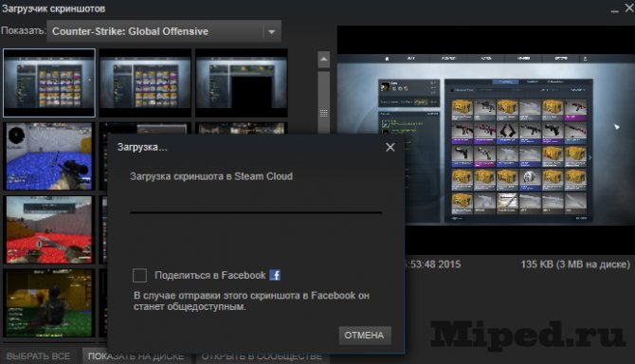The width and height of the screenshot is (635, 364).
Task: Click the '135 KB (3 MB на диске)' text
Action: 575,264
